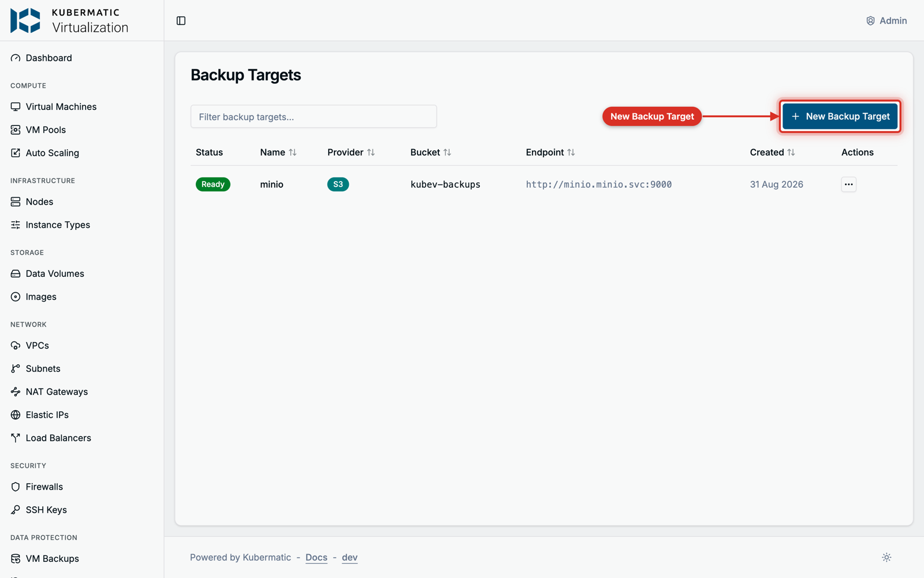The image size is (924, 578).
Task: Click the Kubermatic logo icon
Action: coord(25,21)
